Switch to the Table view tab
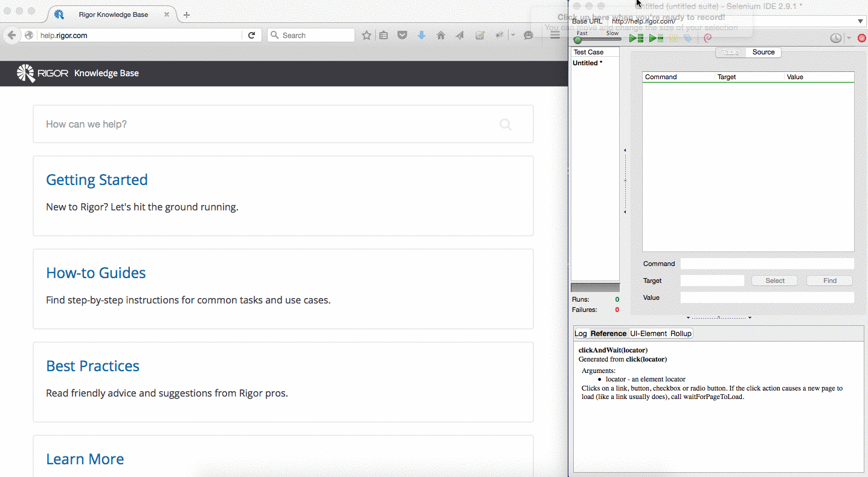Image resolution: width=868 pixels, height=477 pixels. pos(730,52)
